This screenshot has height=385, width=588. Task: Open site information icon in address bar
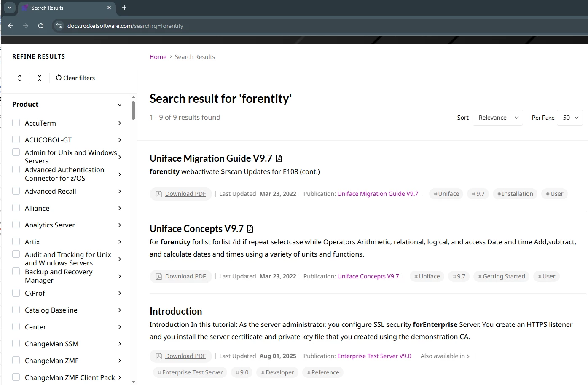point(59,26)
